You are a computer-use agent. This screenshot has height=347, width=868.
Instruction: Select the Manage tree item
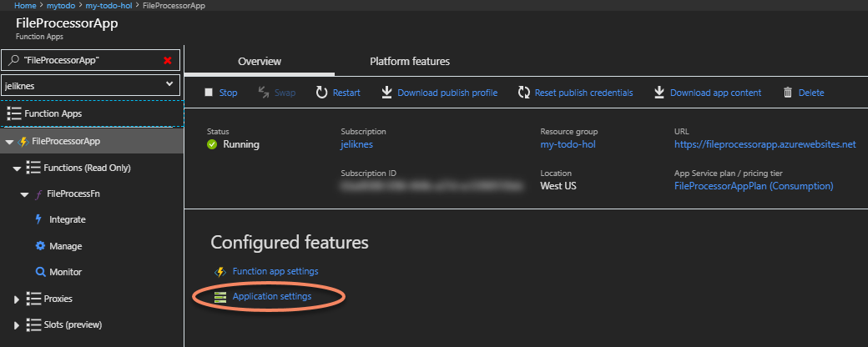pyautogui.click(x=65, y=246)
